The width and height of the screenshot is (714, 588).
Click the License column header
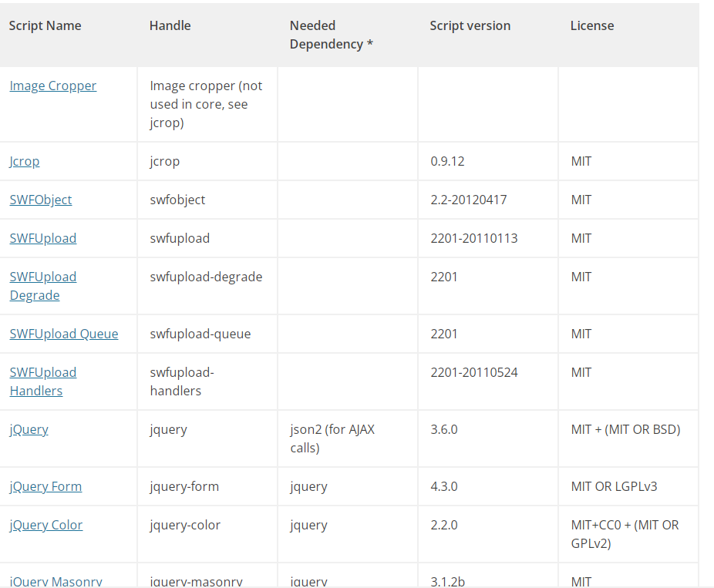pyautogui.click(x=591, y=25)
